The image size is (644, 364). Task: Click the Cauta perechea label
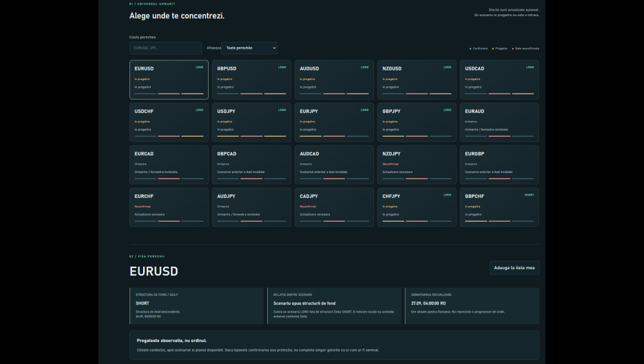tap(143, 38)
